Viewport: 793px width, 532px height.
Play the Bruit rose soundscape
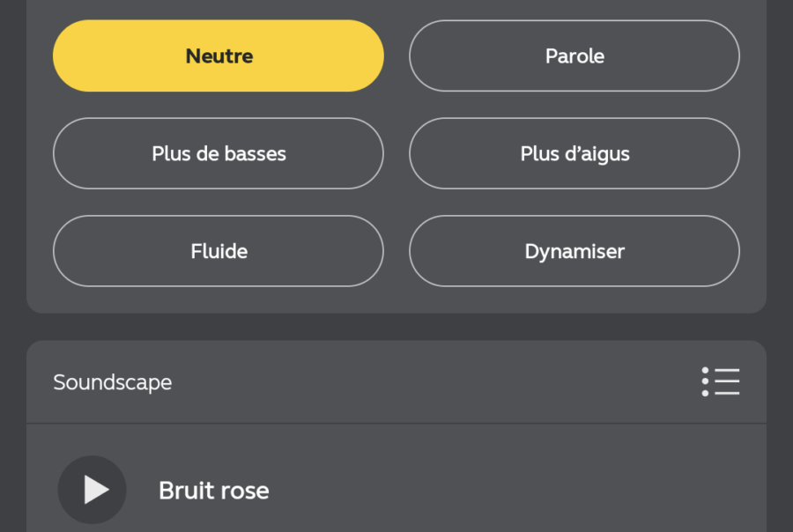[x=92, y=490]
